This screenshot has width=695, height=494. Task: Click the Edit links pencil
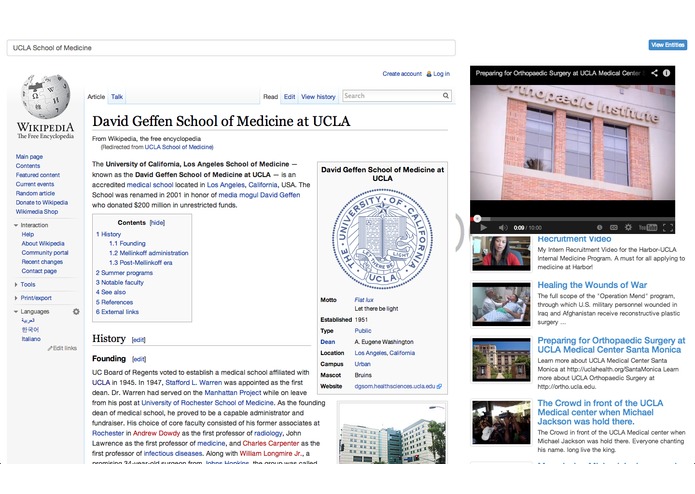coord(62,348)
